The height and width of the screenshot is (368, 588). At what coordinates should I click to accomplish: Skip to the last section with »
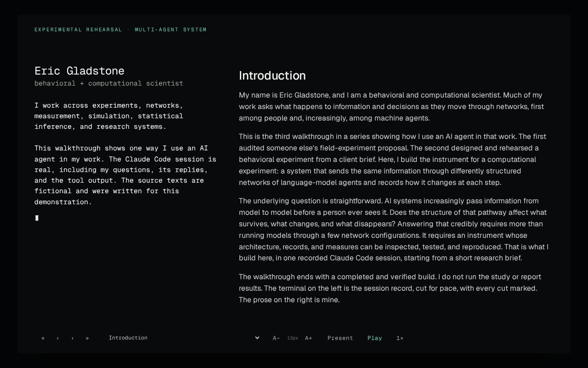(87, 338)
